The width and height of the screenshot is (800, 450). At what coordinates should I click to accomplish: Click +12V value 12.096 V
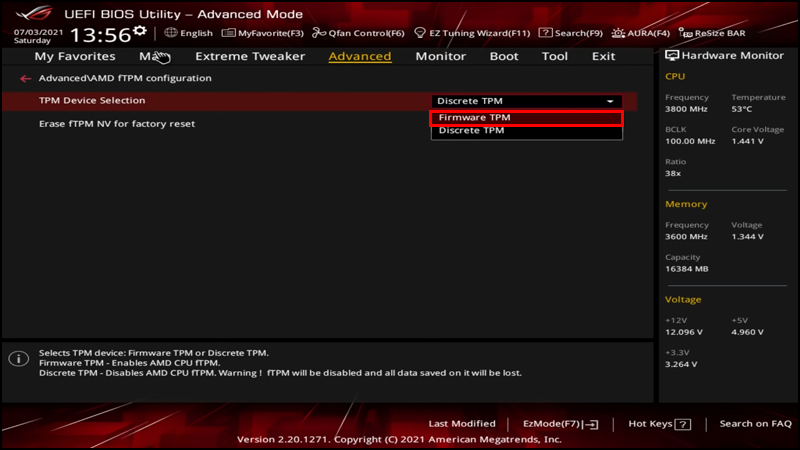pos(684,332)
